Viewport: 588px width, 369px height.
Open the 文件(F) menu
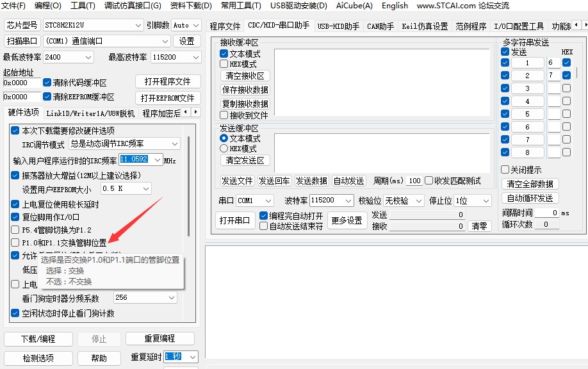click(x=13, y=6)
